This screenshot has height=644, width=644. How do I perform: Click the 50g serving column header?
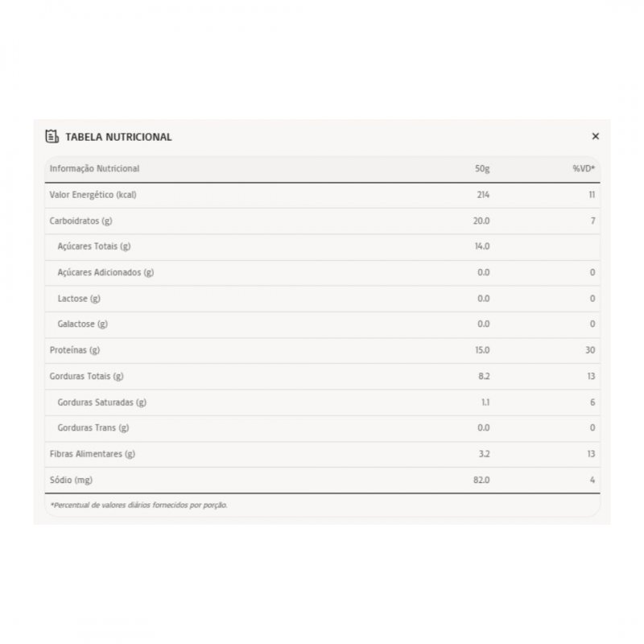click(x=482, y=169)
